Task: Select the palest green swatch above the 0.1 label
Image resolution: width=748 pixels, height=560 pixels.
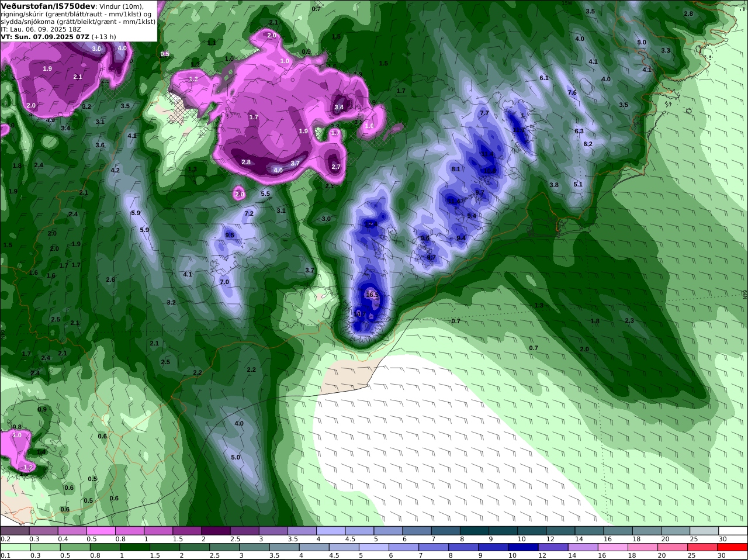Action: click(15, 547)
